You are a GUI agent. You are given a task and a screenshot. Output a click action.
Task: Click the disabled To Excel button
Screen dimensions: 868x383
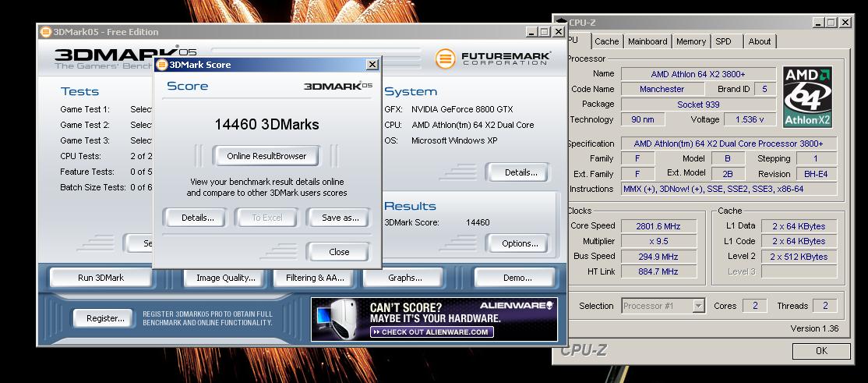266,218
